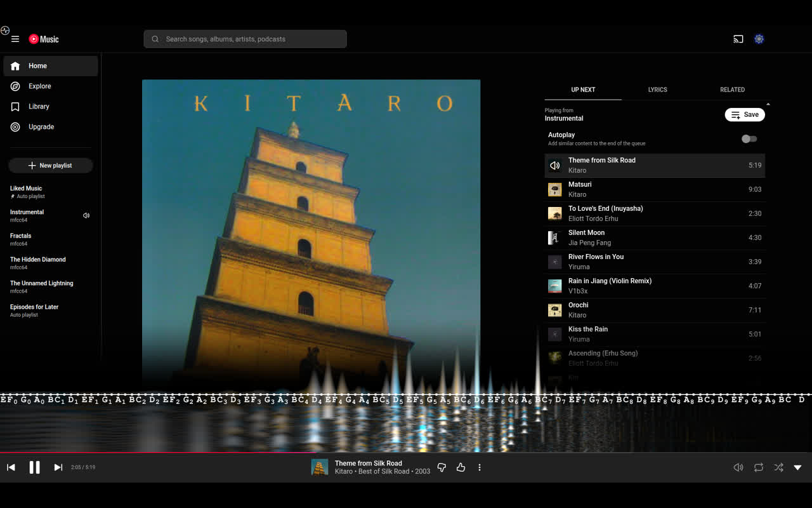
Task: Click the small album thumbnail in player bar
Action: click(x=320, y=467)
